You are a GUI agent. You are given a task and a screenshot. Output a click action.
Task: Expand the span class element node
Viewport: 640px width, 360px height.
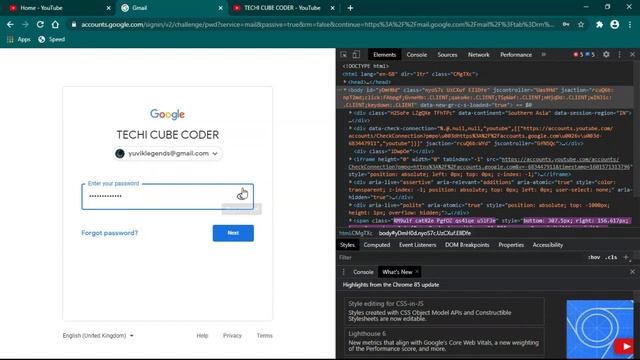point(350,220)
